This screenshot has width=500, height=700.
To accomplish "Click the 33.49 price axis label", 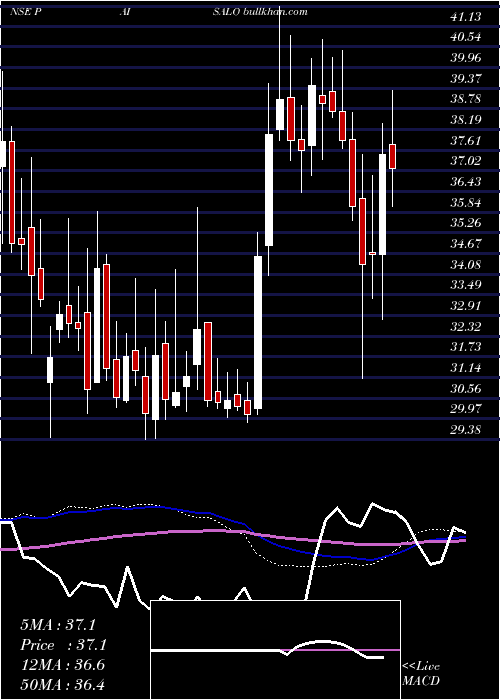I will [466, 285].
